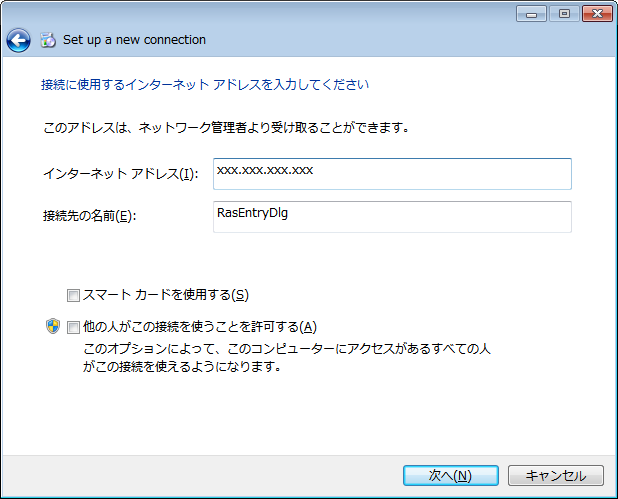The height and width of the screenshot is (499, 618).
Task: Click the スマート カードを使用する(S) label text
Action: 166,295
